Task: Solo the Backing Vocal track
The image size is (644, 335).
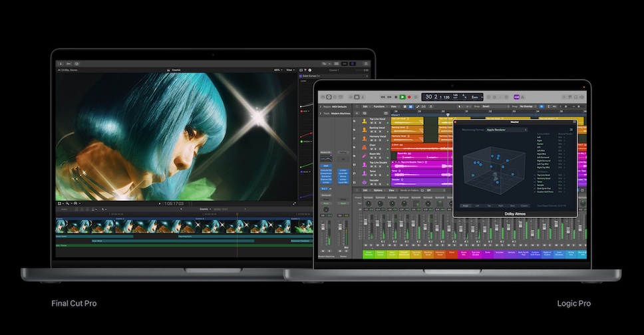Action: [x=376, y=131]
